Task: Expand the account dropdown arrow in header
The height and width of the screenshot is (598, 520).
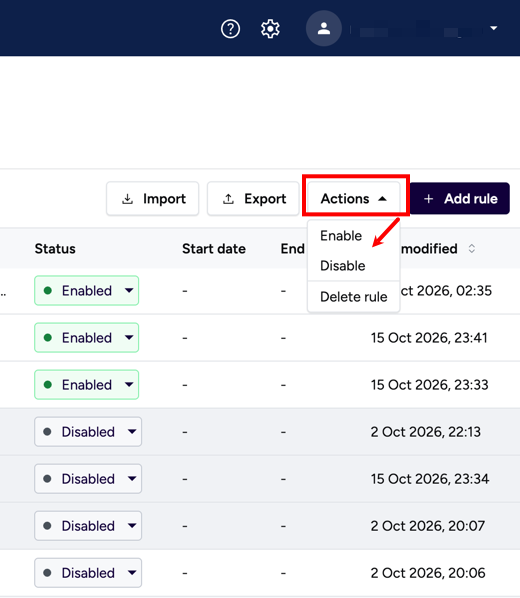Action: point(494,28)
